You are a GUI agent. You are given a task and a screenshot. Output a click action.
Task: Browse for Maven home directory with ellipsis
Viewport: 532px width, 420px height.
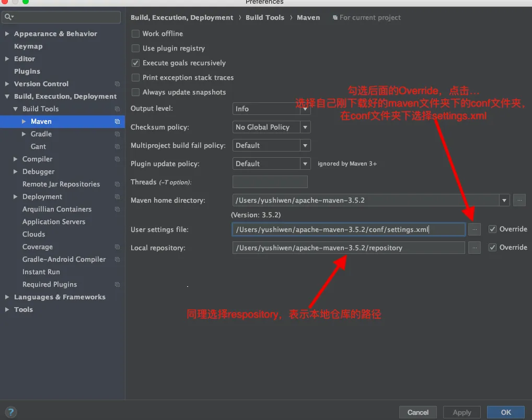(519, 200)
